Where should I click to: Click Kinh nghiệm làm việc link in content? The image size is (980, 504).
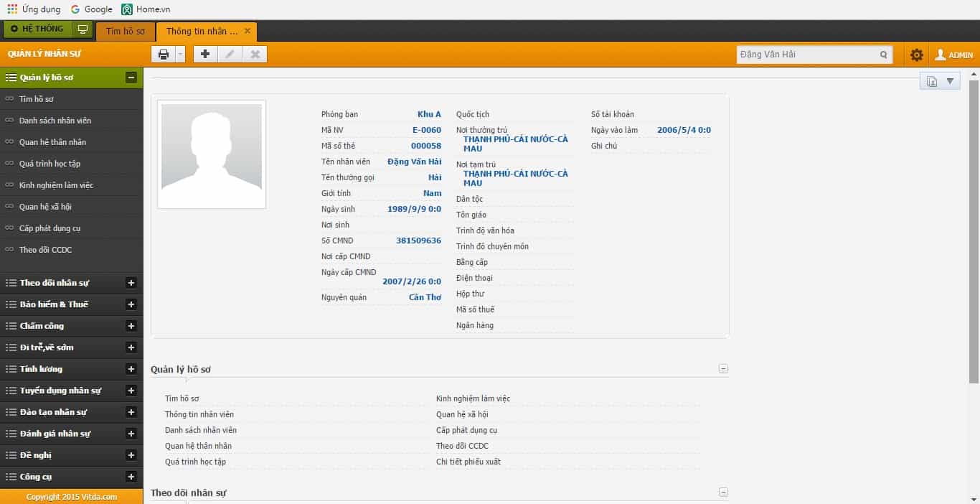click(x=473, y=398)
